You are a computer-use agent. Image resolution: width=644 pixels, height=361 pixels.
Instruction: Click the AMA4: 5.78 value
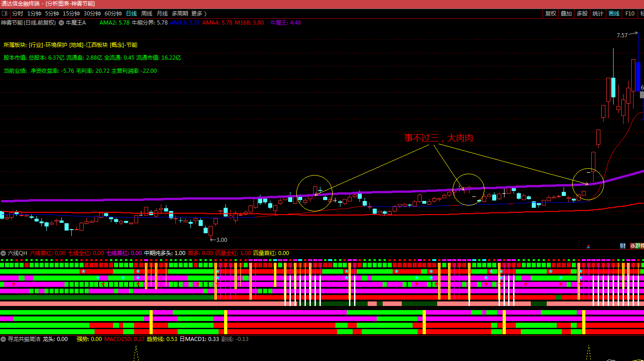coord(217,22)
